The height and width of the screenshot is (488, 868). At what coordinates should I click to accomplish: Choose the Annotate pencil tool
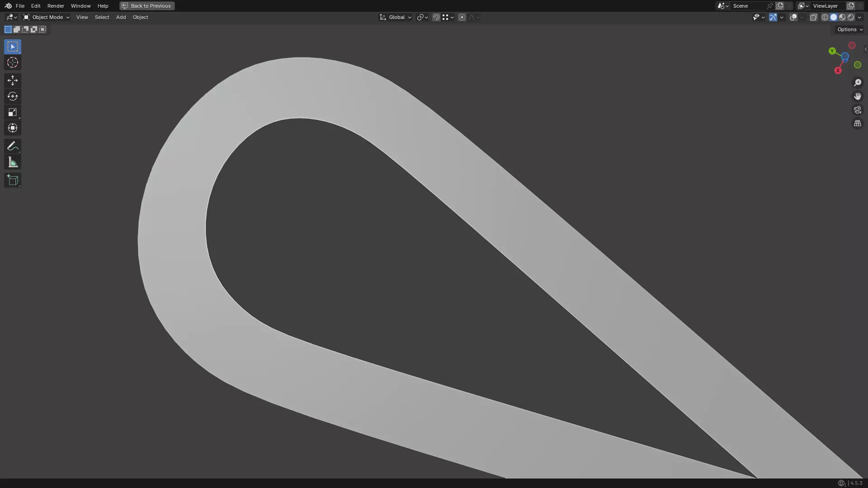[12, 146]
